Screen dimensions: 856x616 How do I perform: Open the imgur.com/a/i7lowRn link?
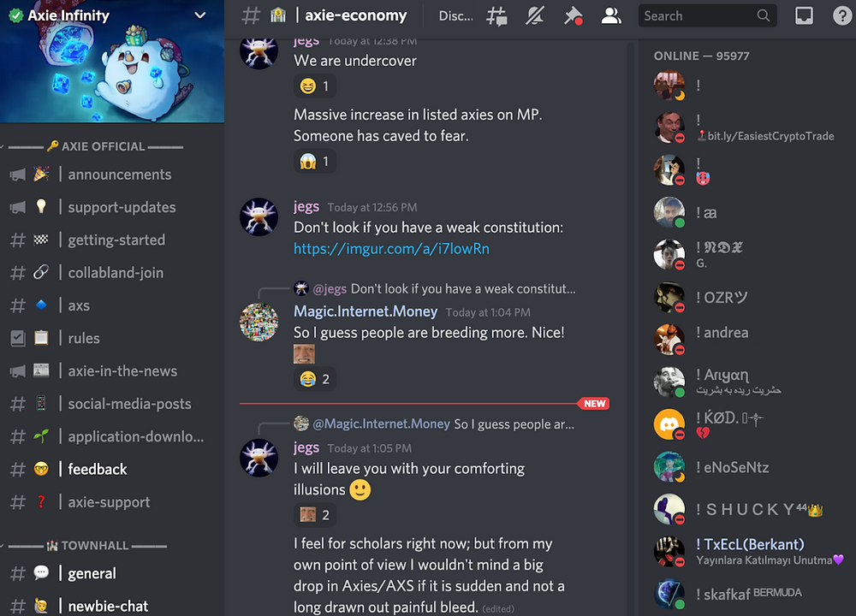pos(391,249)
